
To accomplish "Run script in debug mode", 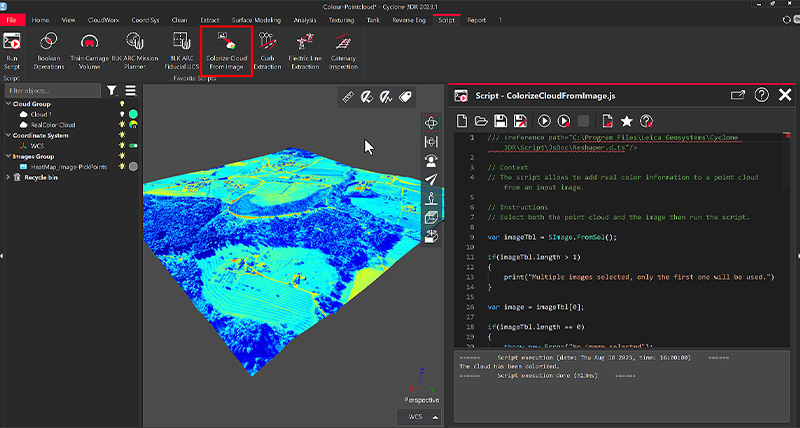I will (564, 121).
